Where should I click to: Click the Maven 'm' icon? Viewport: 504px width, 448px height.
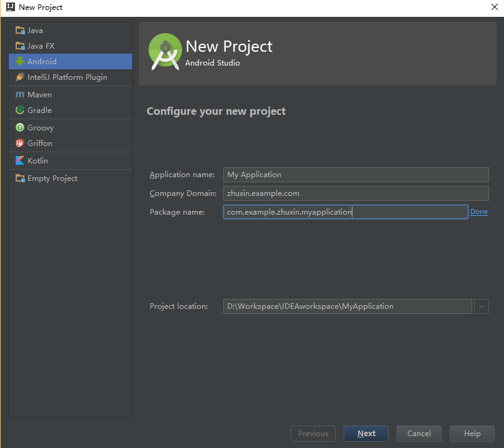click(x=20, y=95)
